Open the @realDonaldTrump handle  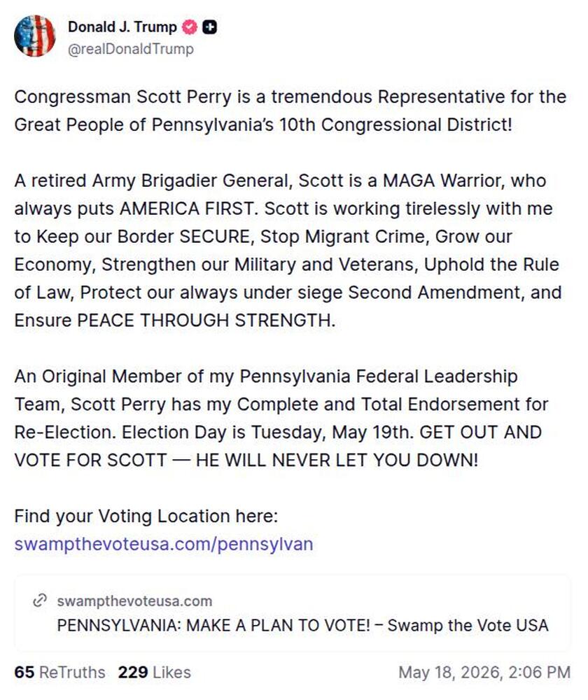click(130, 49)
